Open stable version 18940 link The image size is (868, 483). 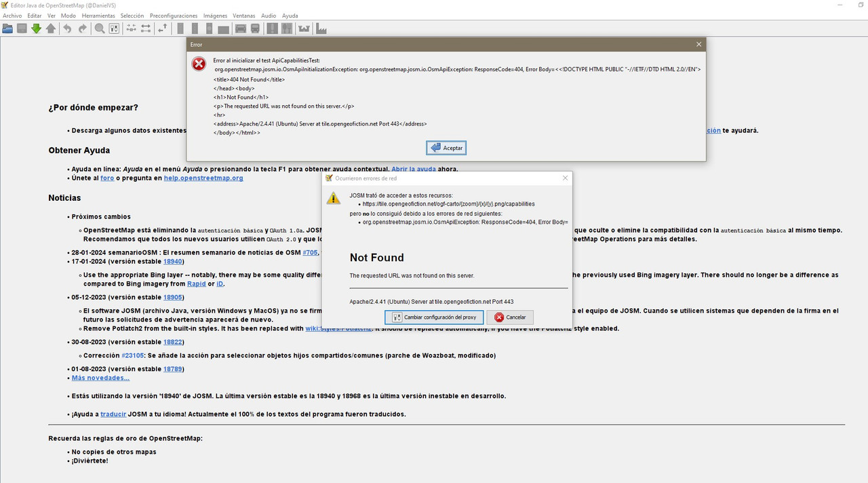pyautogui.click(x=174, y=261)
